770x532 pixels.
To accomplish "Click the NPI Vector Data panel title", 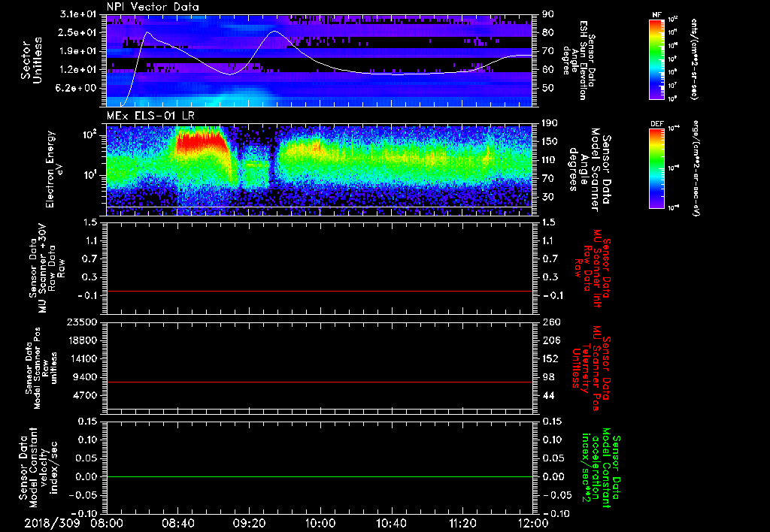I will tap(153, 7).
